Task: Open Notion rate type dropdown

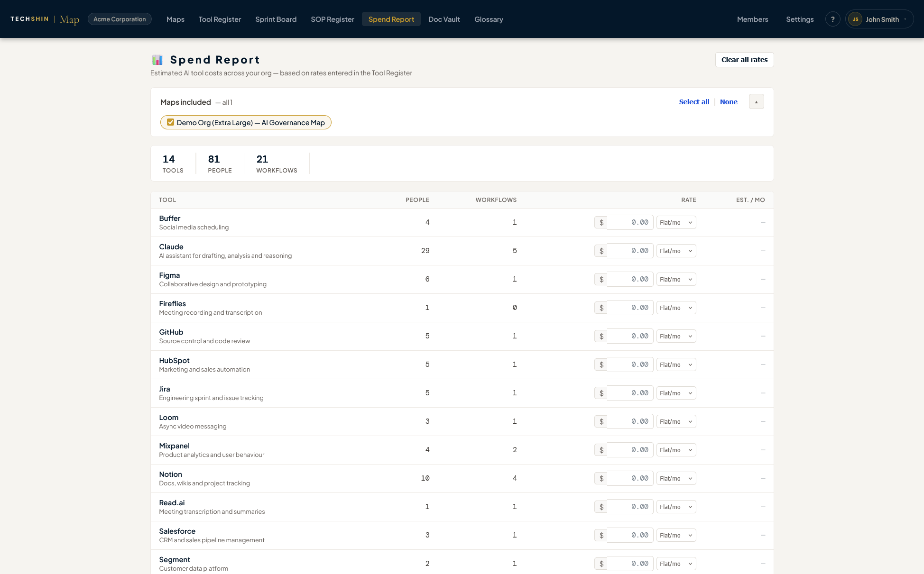Action: [x=676, y=478]
